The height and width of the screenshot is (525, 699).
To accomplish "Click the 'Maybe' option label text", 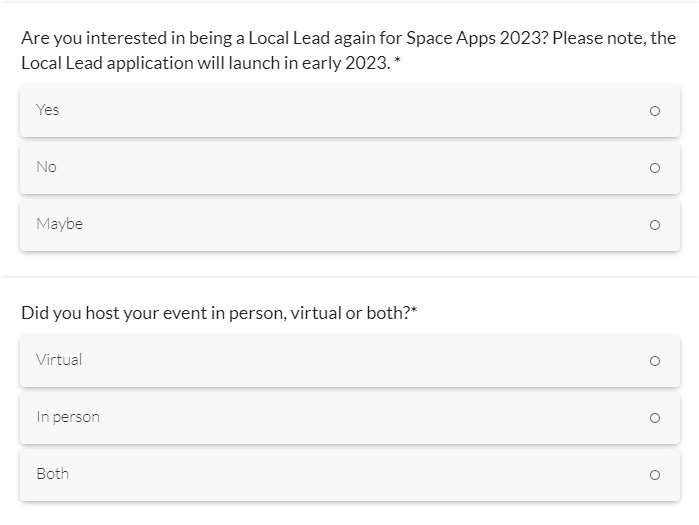I will tap(59, 224).
